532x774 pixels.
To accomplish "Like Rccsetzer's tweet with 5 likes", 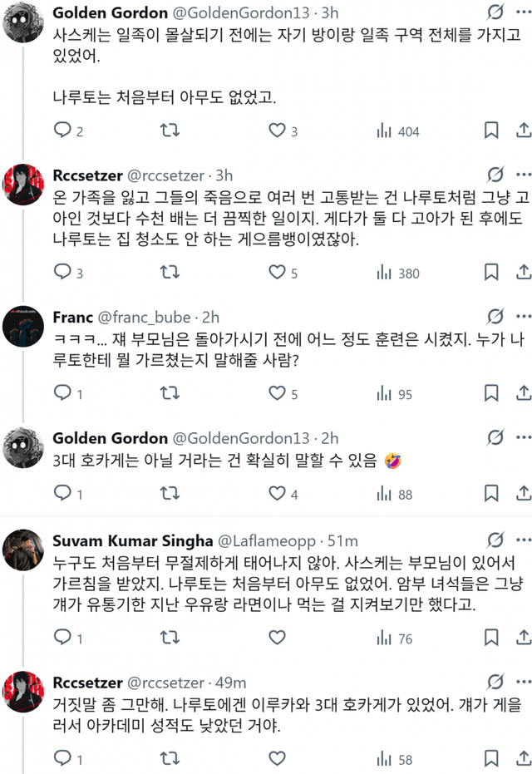I will [x=277, y=273].
